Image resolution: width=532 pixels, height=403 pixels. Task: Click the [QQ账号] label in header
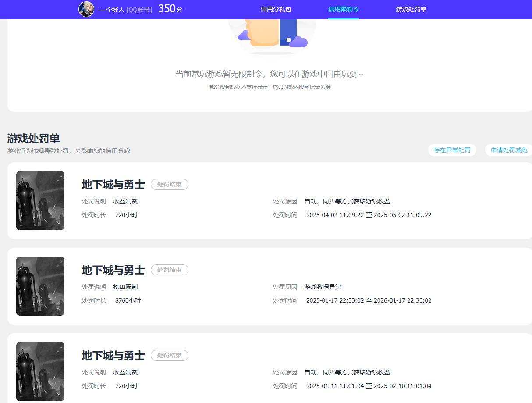[139, 10]
